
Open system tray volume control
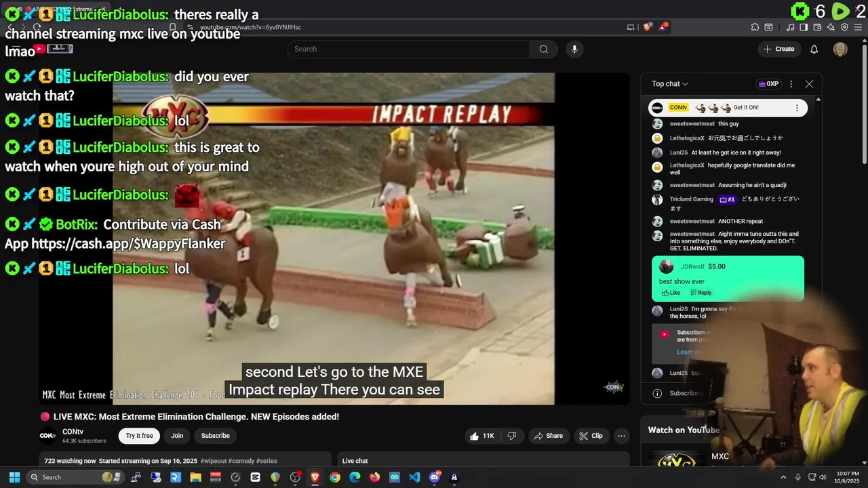point(823,477)
